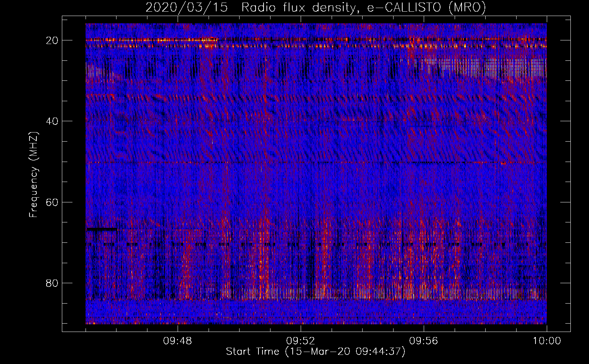The image size is (589, 364).
Task: Click the 80 MHz frequency tick label
Action: pos(52,283)
